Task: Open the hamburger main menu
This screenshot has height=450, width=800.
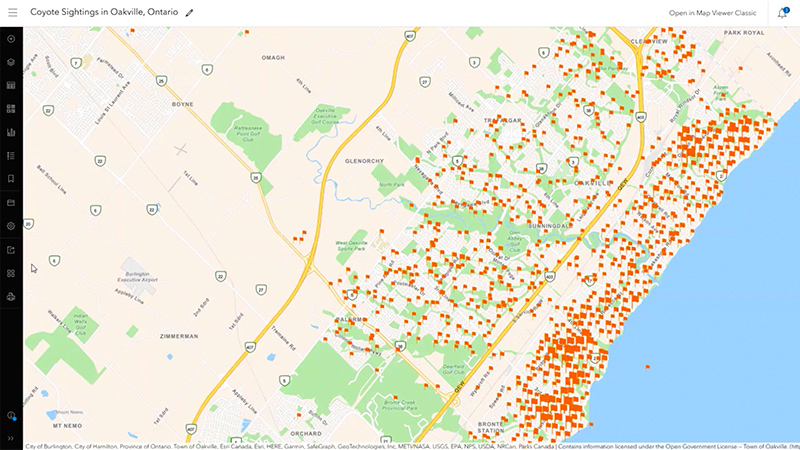Action: 13,12
